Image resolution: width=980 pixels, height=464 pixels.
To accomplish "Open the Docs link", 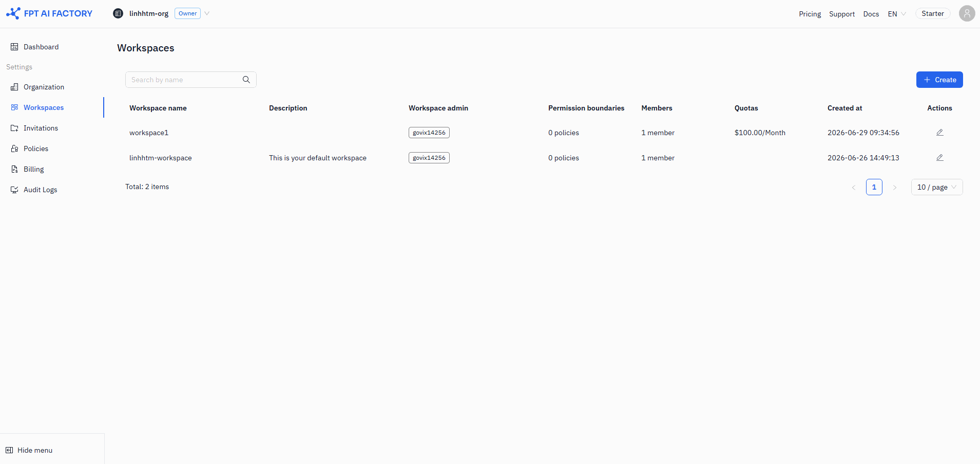I will pos(871,14).
